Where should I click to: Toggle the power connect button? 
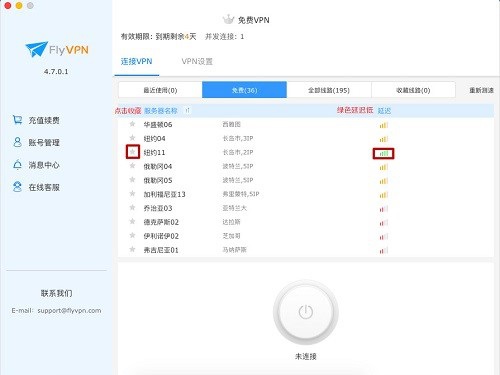click(306, 312)
